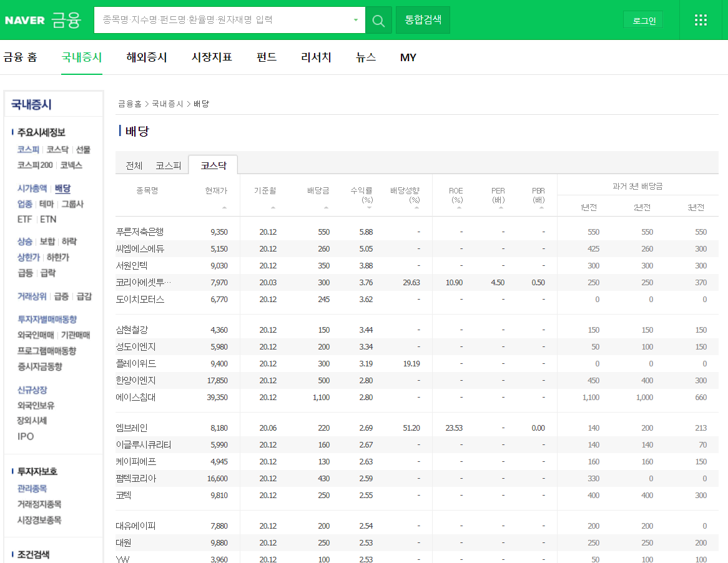Sort by 배당금 column arrow

(326, 207)
